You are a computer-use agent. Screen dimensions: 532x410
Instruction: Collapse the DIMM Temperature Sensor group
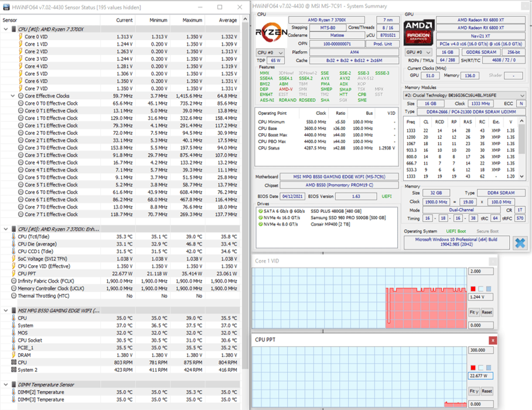[x=6, y=385]
